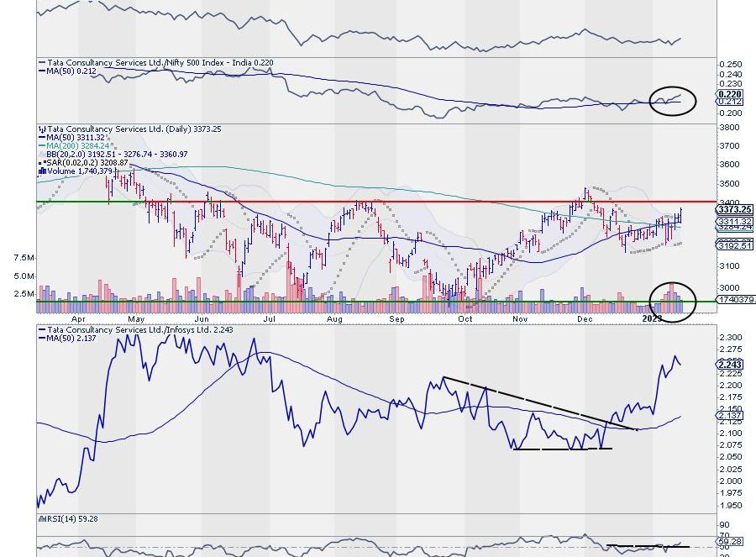Select the 0.220 ratio value tag
The image size is (756, 557).
coord(730,95)
